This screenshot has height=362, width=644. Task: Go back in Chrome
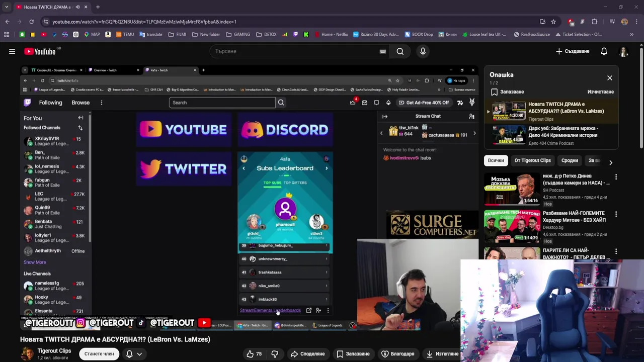point(7,22)
